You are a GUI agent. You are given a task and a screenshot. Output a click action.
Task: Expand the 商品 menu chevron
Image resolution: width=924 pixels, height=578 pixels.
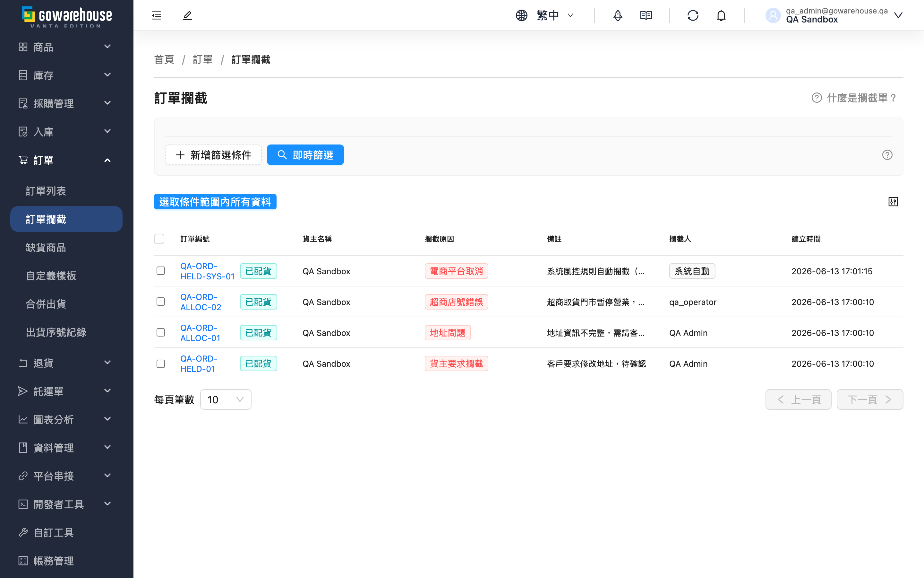click(x=108, y=46)
